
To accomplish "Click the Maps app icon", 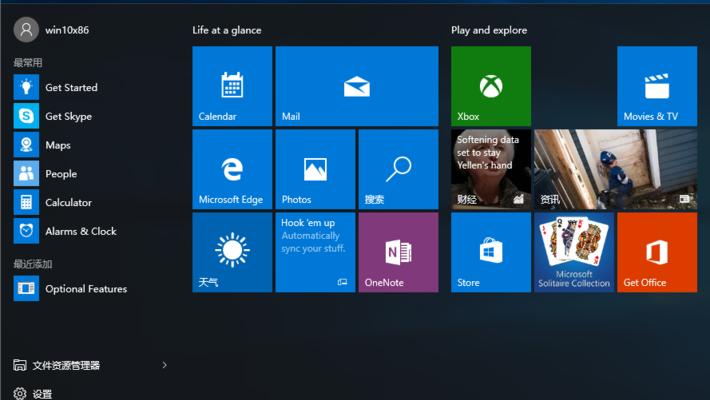I will pos(26,145).
